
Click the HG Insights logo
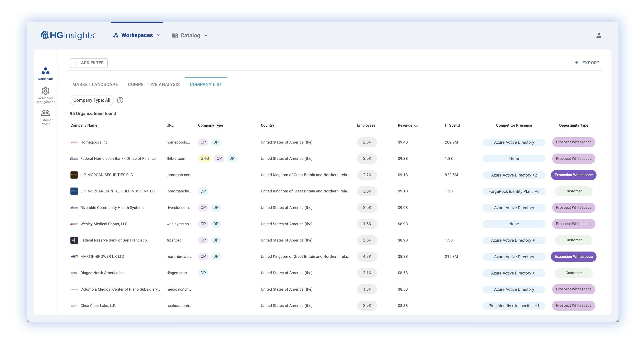[x=68, y=35]
